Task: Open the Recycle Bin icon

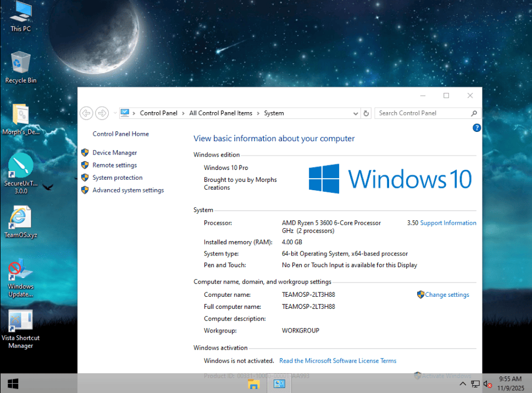Action: tap(21, 67)
